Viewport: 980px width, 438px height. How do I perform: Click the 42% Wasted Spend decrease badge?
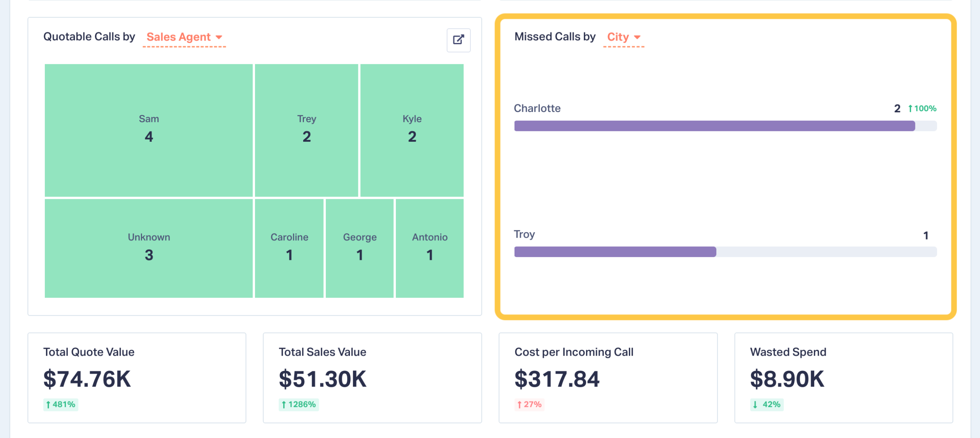[x=766, y=404]
